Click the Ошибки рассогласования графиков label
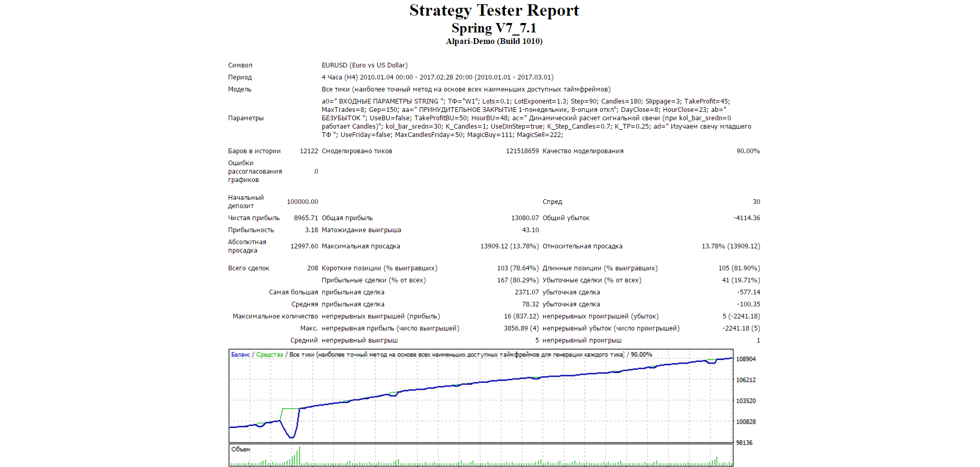The width and height of the screenshot is (980, 467). [255, 172]
